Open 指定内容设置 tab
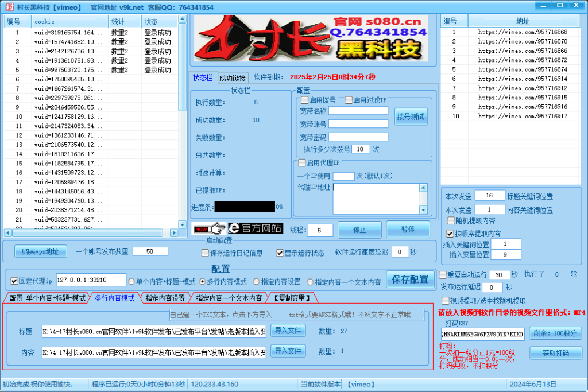 pyautogui.click(x=165, y=298)
